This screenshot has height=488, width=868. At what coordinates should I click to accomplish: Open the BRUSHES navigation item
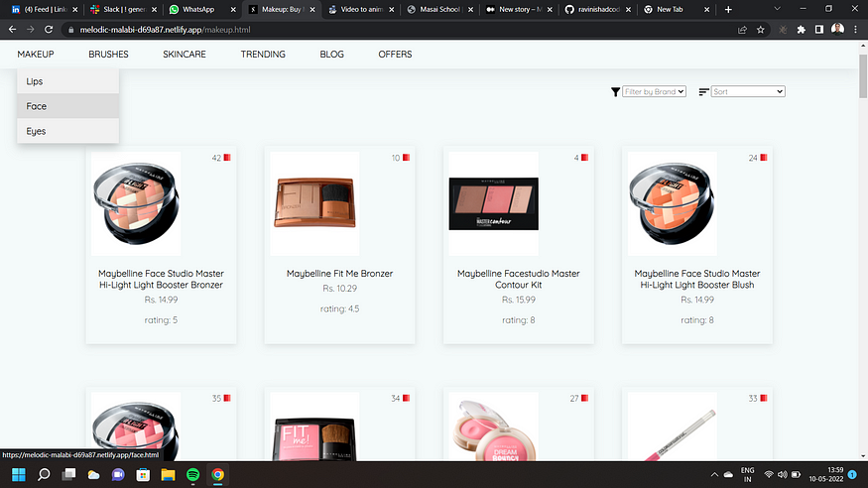108,55
